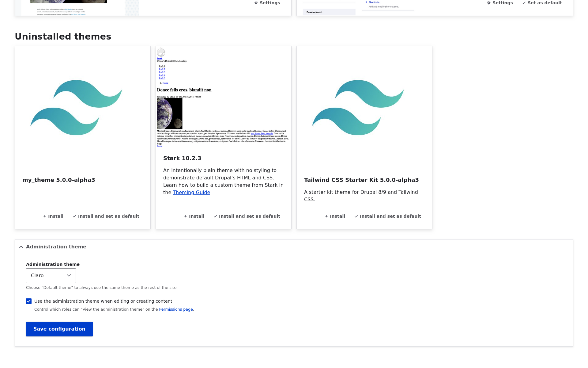588x368 pixels.
Task: Click the Stark theme screenshot preview
Action: (223, 97)
